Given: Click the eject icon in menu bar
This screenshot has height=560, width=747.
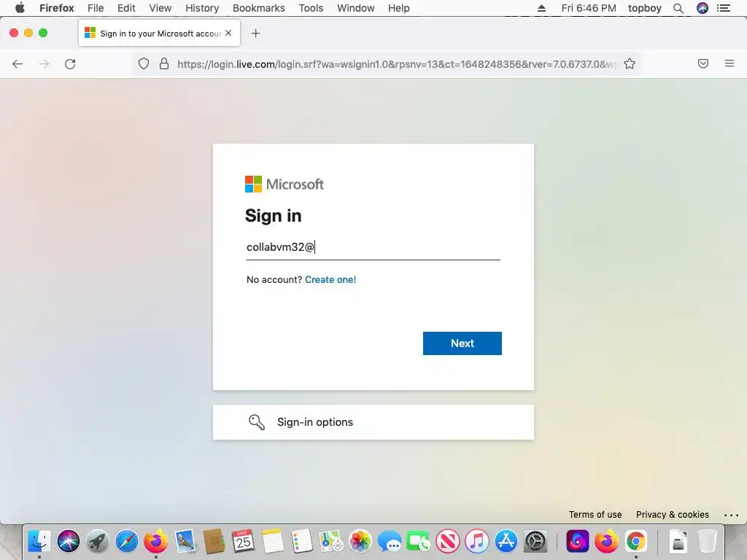Looking at the screenshot, I should tap(542, 8).
